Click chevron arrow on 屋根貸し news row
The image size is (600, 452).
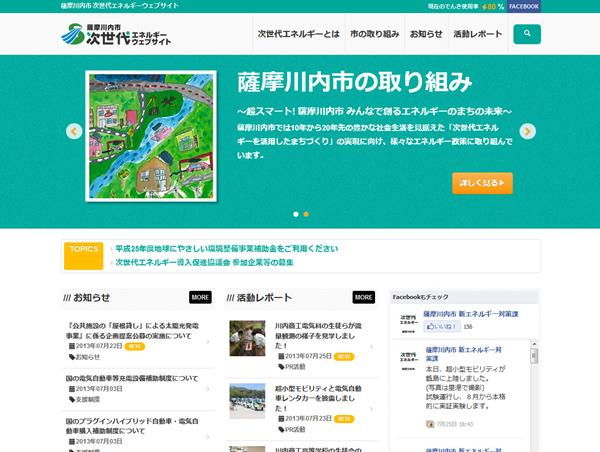(208, 341)
